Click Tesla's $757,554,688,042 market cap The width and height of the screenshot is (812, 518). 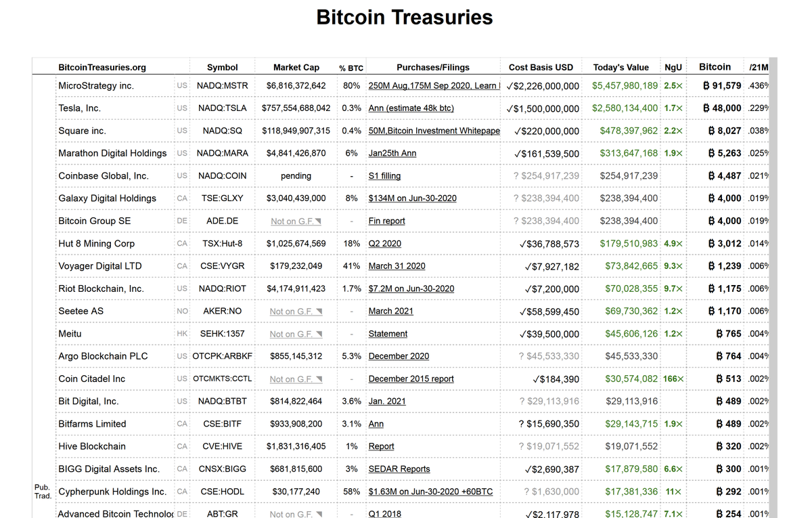pos(296,108)
